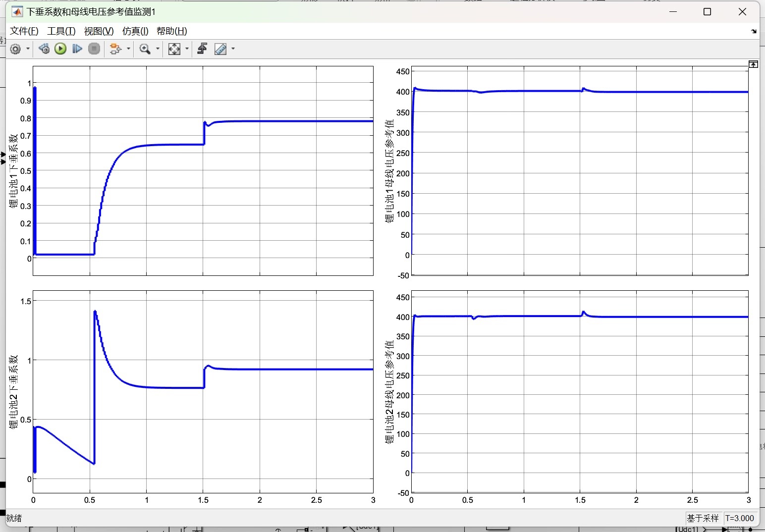
Task: Open the 文件(F) menu
Action: pos(24,31)
